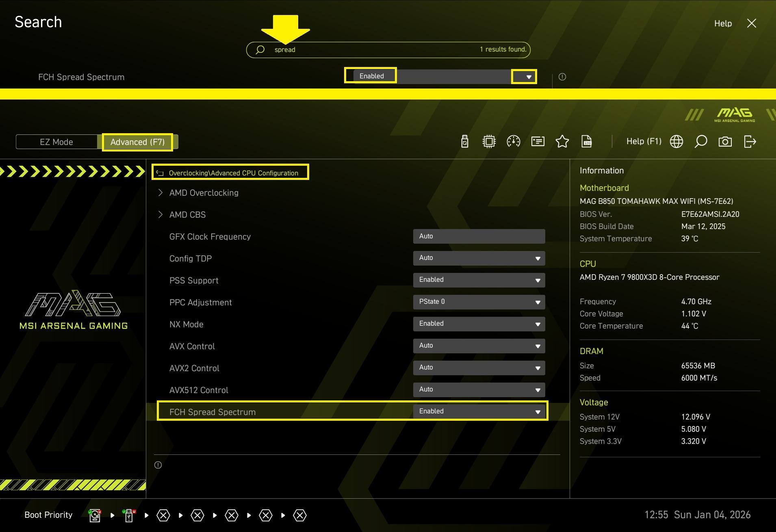Click the info icon beside the search result
776x532 pixels.
point(562,77)
